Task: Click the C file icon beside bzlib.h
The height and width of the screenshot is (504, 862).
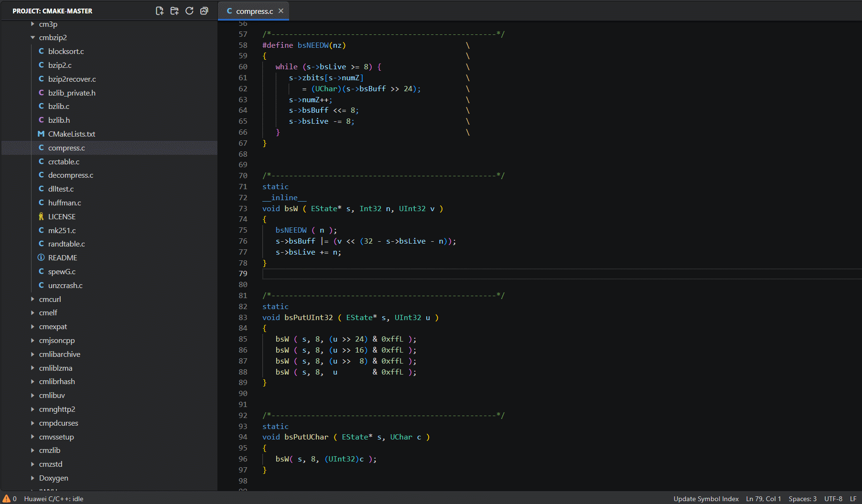Action: [x=41, y=120]
